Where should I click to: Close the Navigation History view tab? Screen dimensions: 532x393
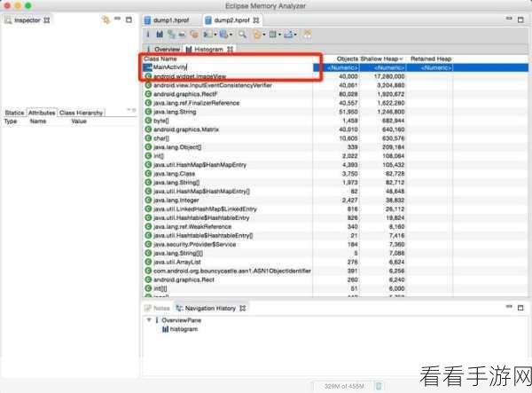(243, 308)
